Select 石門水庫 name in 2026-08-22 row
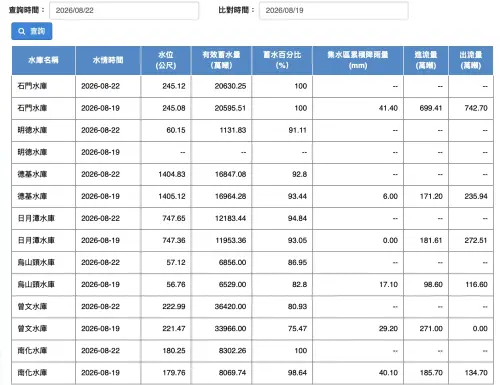500x385 pixels. 32,86
